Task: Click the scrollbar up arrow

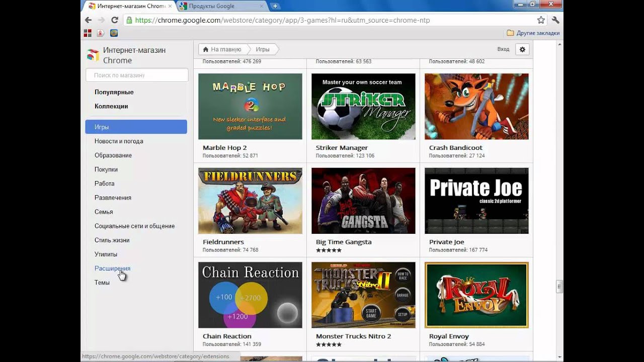Action: [x=559, y=45]
